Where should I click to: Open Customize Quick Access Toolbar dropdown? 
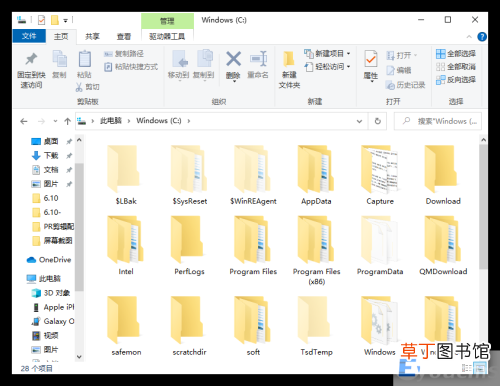coord(66,21)
